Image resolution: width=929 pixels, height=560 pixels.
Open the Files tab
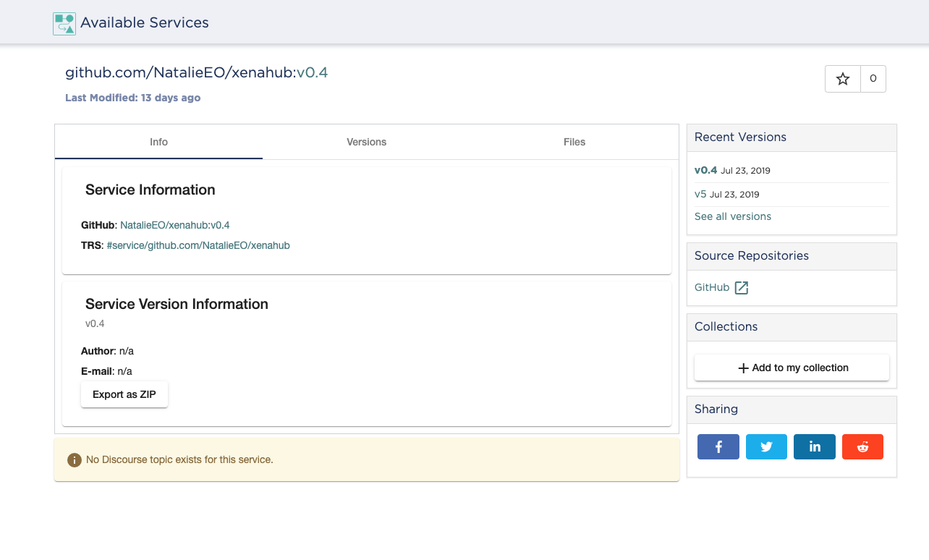coord(574,142)
